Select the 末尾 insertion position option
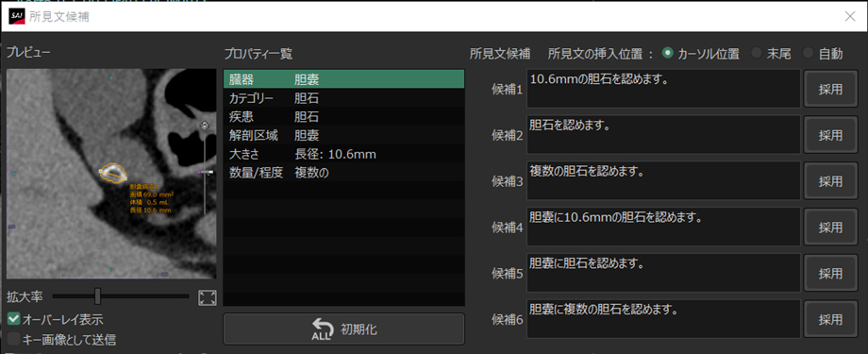 (756, 53)
